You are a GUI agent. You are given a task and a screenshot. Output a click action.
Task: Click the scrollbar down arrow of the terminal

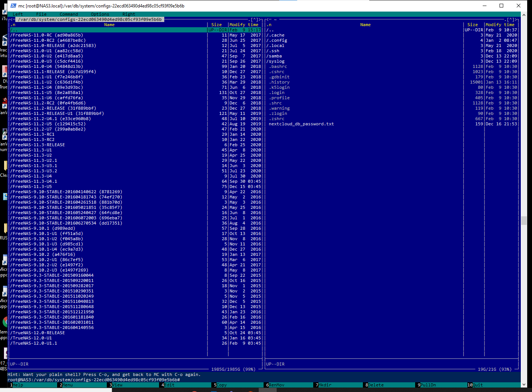tap(524, 385)
